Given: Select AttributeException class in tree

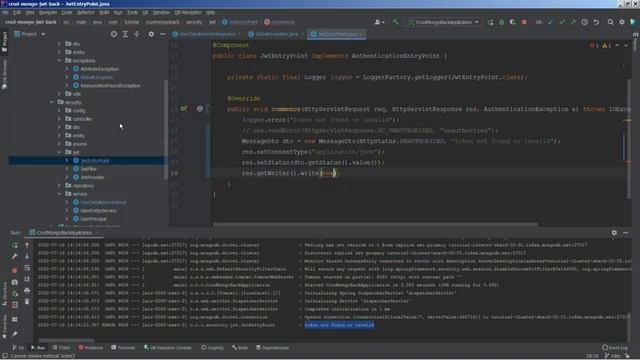Looking at the screenshot, I should tap(99, 69).
